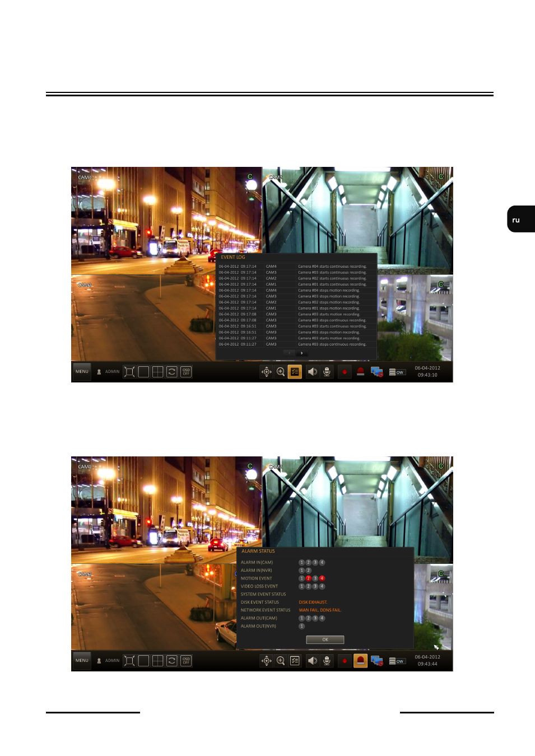The height and width of the screenshot is (756, 535).
Task: Activate digital zoom magnifier on Event Log screen
Action: [281, 372]
